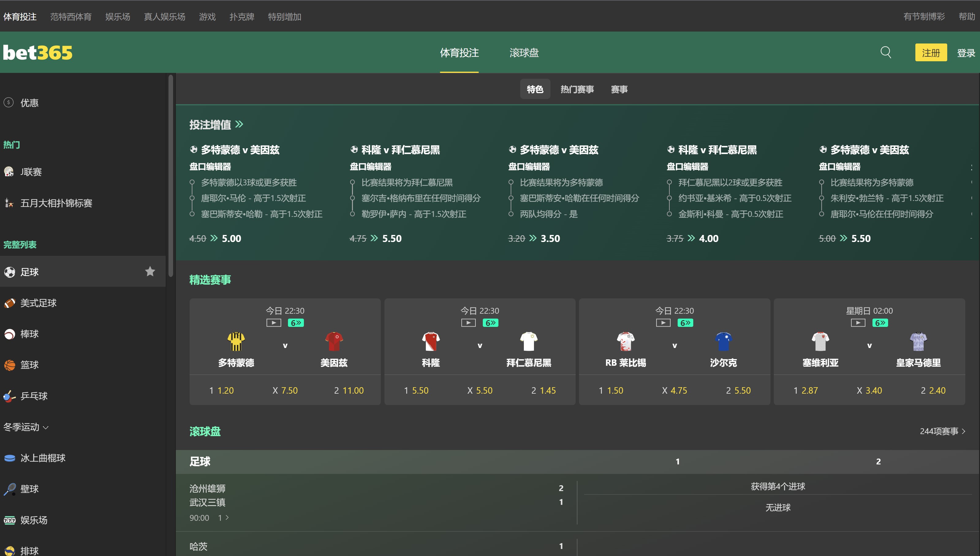Viewport: 980px width, 556px height.
Task: Open the 体育投注 main header tab
Action: point(459,53)
